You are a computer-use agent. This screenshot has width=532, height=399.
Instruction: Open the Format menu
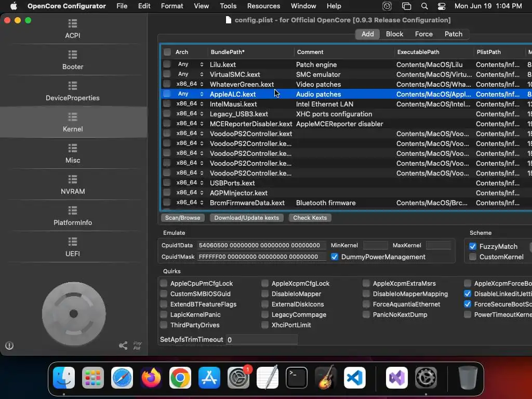(x=172, y=6)
